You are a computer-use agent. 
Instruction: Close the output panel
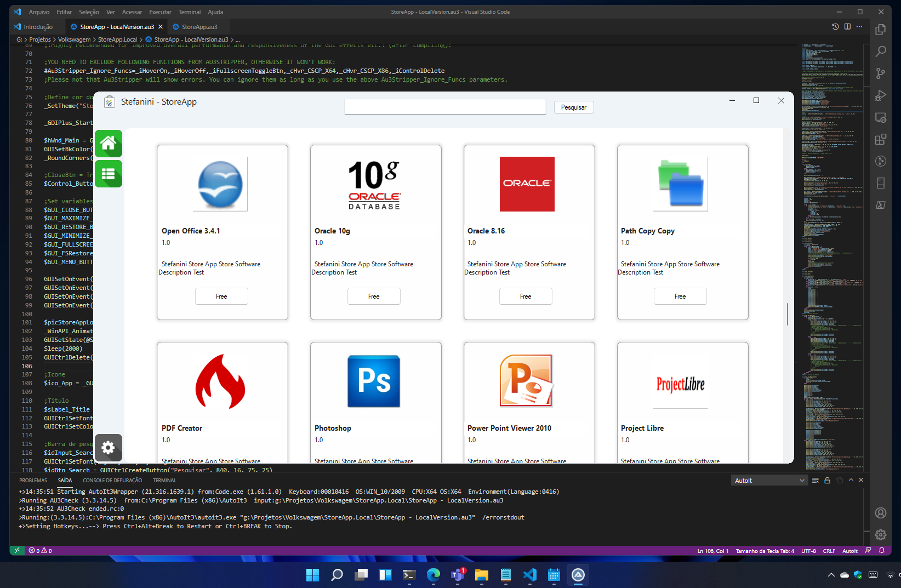861,480
